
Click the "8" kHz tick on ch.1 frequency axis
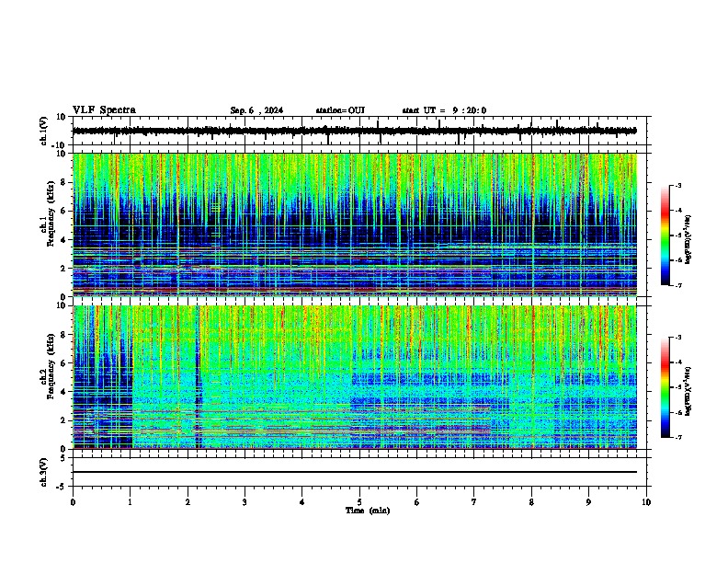pos(65,182)
